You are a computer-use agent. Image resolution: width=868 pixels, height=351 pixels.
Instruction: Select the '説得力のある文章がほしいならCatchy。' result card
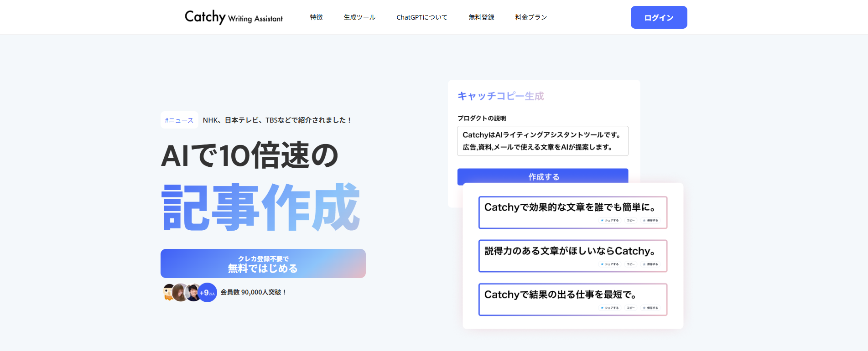(x=573, y=256)
